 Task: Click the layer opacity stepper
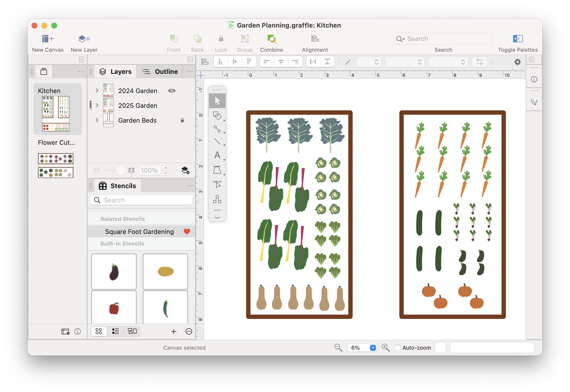coord(166,170)
